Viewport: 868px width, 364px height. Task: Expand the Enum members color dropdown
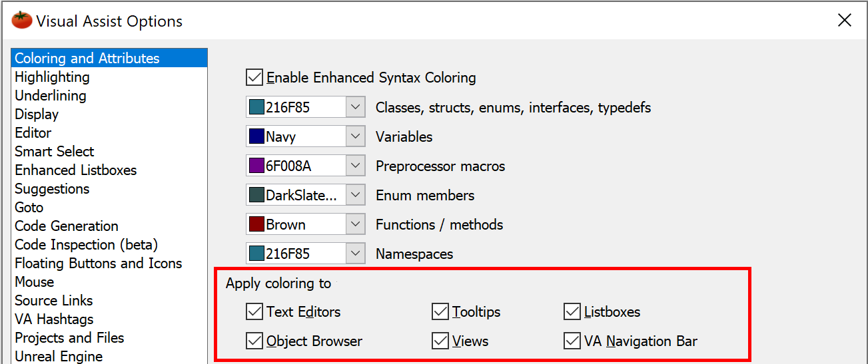pos(356,195)
